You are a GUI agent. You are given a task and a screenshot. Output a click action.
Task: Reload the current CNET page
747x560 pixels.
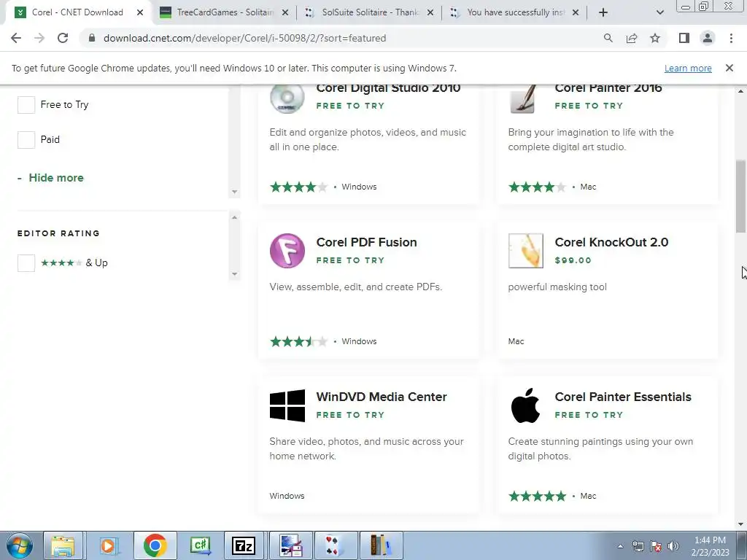[63, 38]
